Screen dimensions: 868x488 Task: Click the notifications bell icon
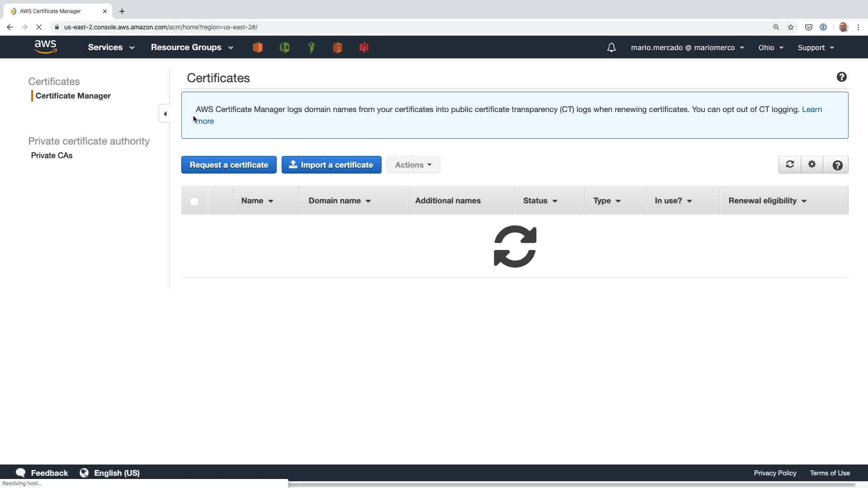pyautogui.click(x=611, y=47)
